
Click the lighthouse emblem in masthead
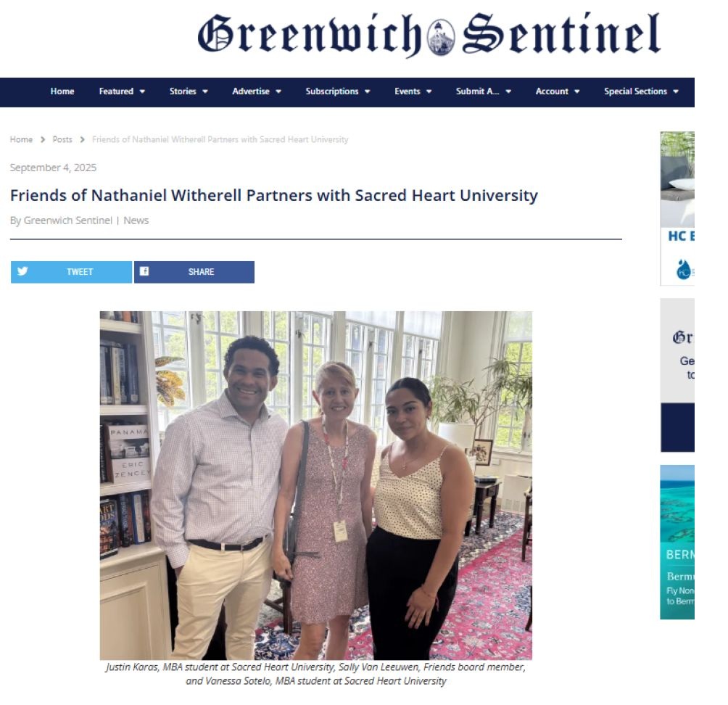point(441,37)
